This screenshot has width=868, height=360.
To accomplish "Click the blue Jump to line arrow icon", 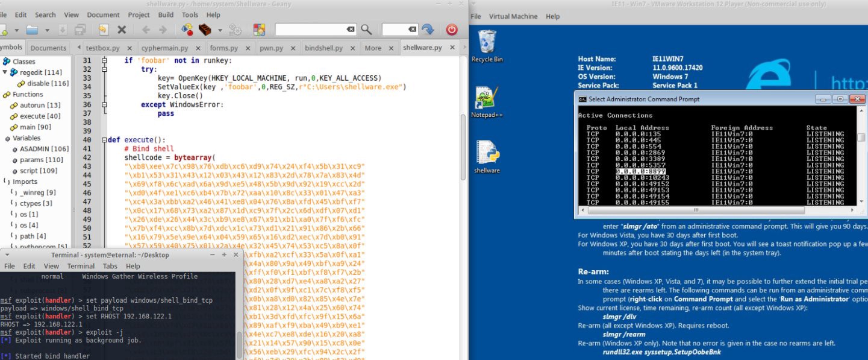I will point(428,29).
